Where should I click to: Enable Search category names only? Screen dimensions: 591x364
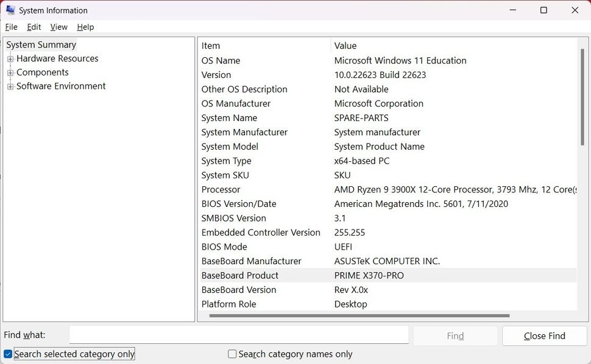[x=232, y=354]
